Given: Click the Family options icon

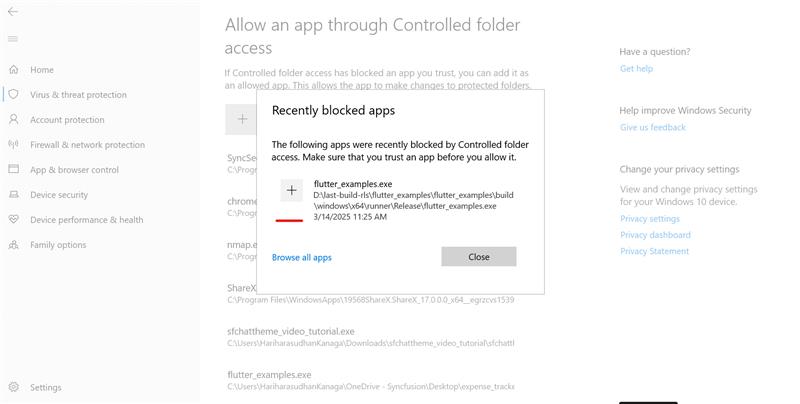Looking at the screenshot, I should point(13,245).
